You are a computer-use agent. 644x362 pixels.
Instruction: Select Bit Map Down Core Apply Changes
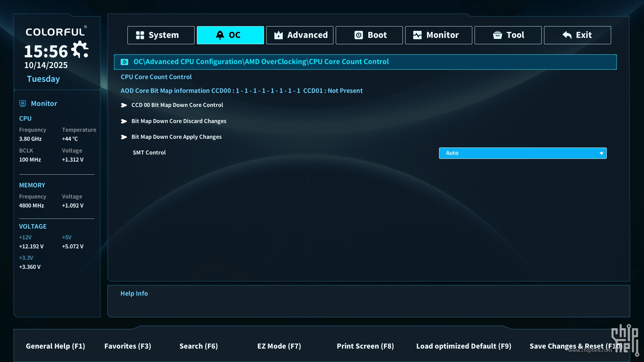pos(176,137)
